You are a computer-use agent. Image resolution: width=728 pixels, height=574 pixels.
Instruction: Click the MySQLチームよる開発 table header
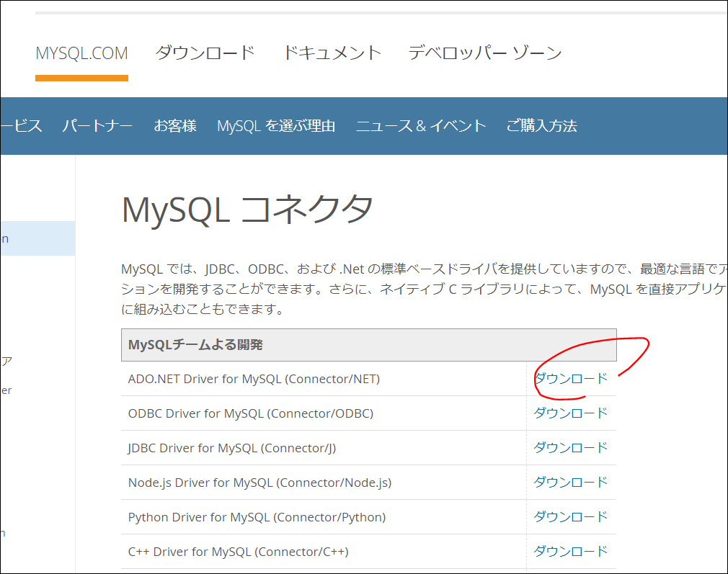368,345
